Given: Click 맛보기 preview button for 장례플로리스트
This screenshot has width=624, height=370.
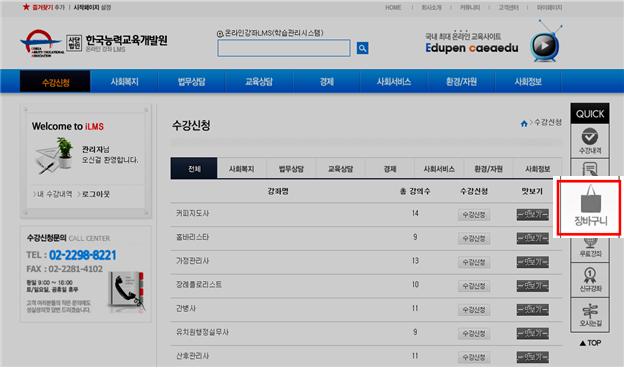Looking at the screenshot, I should pyautogui.click(x=532, y=286).
